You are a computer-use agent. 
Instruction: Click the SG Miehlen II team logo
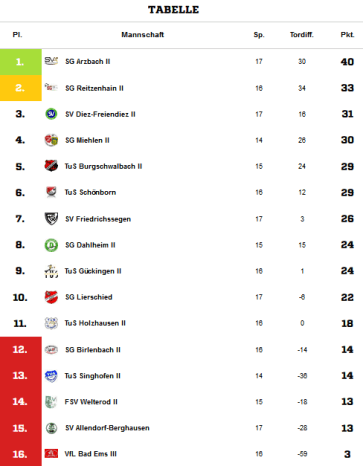(51, 140)
